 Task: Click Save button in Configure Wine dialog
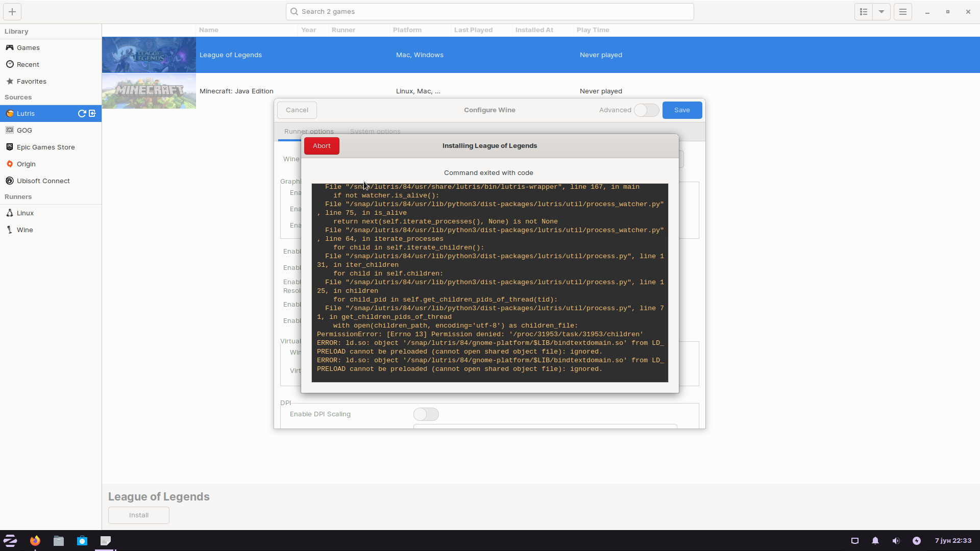(x=682, y=110)
